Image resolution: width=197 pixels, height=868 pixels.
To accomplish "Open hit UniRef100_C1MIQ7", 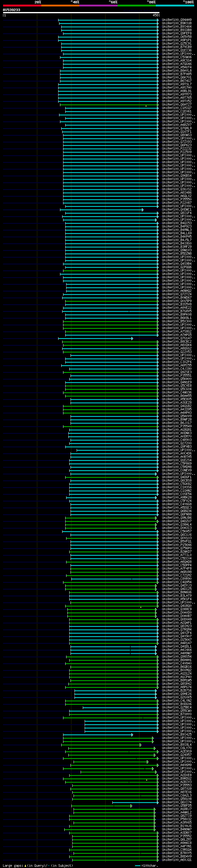I will [x=177, y=108].
